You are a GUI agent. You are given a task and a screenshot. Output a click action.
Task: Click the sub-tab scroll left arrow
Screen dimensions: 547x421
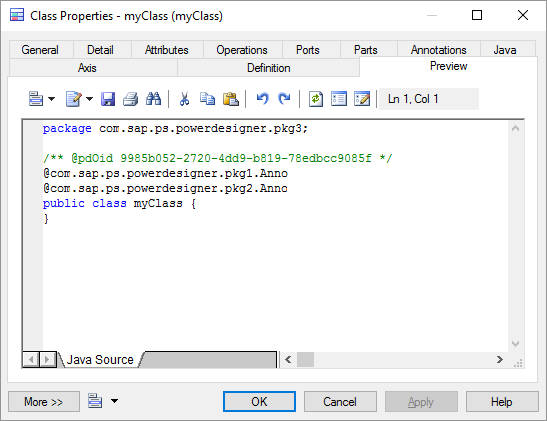pyautogui.click(x=31, y=359)
